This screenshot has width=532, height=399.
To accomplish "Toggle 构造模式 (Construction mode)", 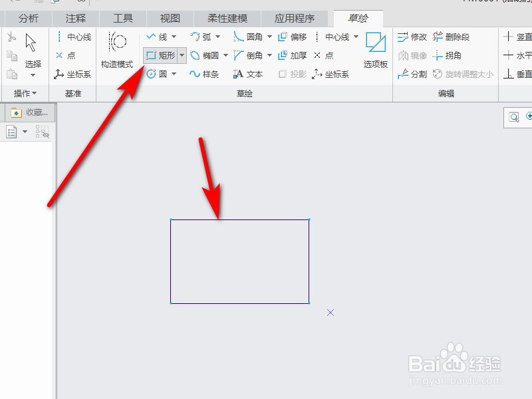I will pyautogui.click(x=117, y=49).
